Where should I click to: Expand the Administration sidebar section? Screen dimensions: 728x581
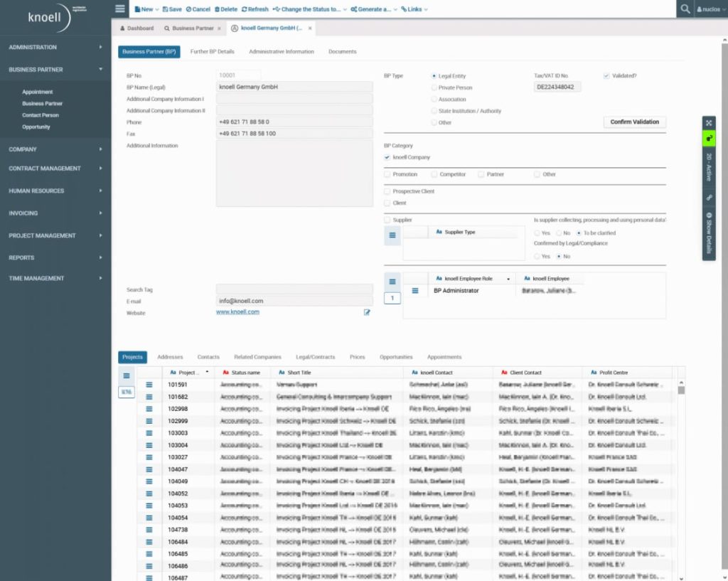point(55,47)
